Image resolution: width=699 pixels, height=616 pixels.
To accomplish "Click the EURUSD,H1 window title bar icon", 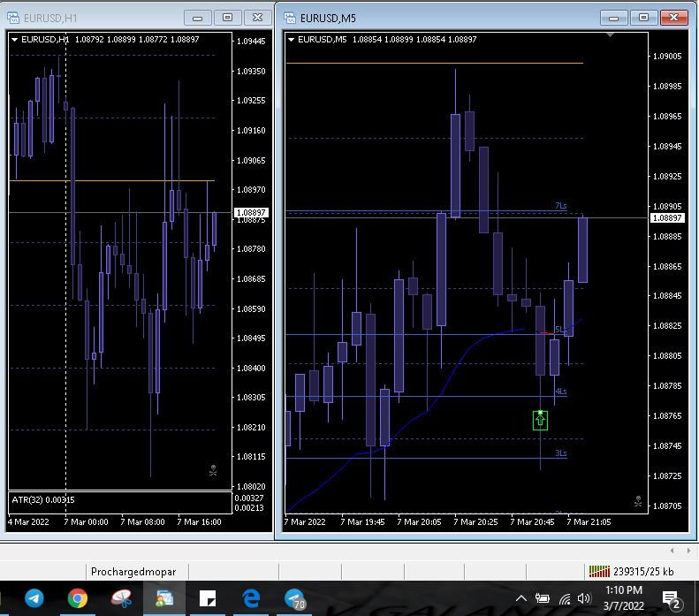I will (13, 17).
